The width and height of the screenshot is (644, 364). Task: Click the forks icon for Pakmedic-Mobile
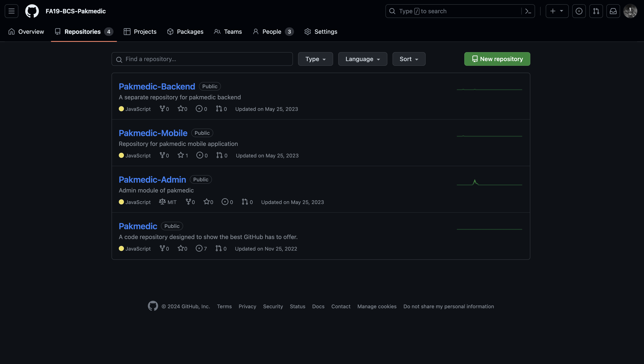coord(162,155)
